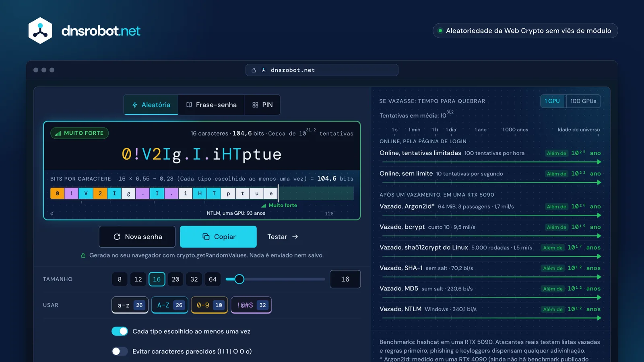Image resolution: width=644 pixels, height=362 pixels.
Task: Click the green lock icon before Gerada
Action: tap(83, 255)
